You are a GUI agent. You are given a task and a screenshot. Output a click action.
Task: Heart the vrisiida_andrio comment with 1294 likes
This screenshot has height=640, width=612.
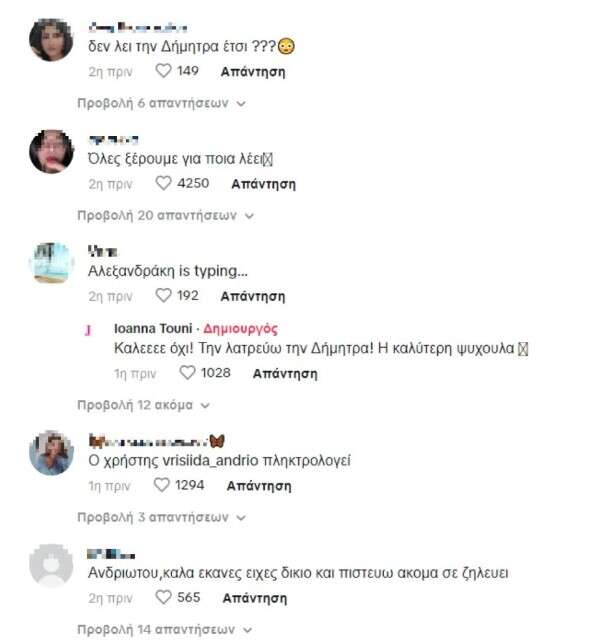[x=161, y=485]
